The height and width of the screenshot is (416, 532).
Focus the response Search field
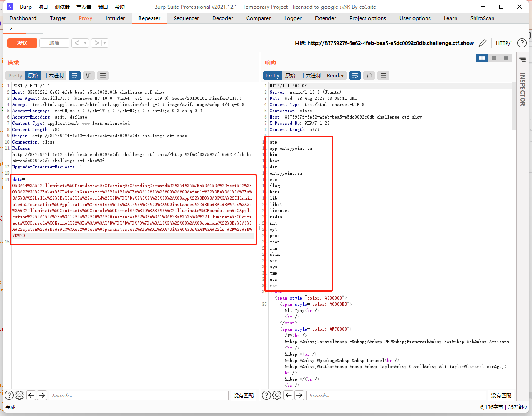pyautogui.click(x=396, y=395)
